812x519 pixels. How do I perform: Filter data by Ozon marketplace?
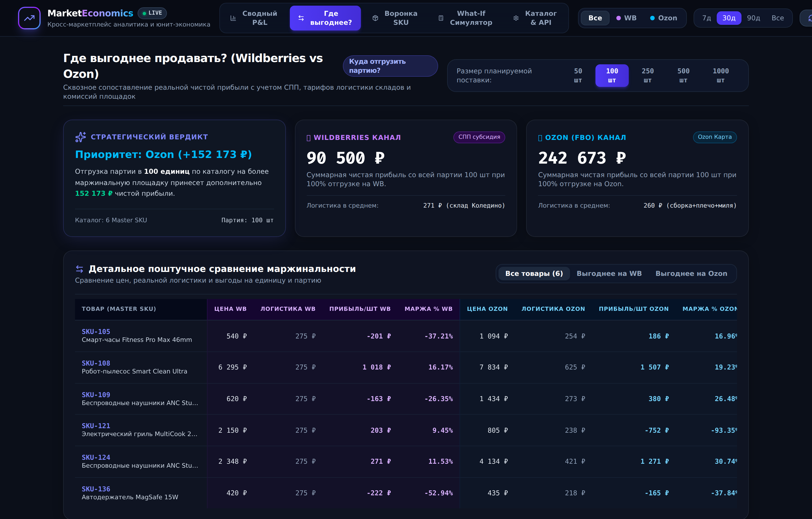click(x=664, y=18)
